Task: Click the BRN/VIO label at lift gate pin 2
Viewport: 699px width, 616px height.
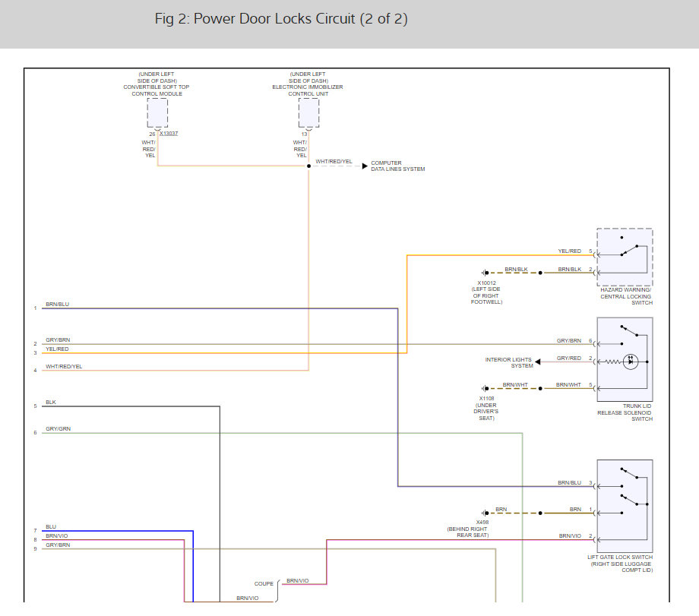Action: [570, 535]
